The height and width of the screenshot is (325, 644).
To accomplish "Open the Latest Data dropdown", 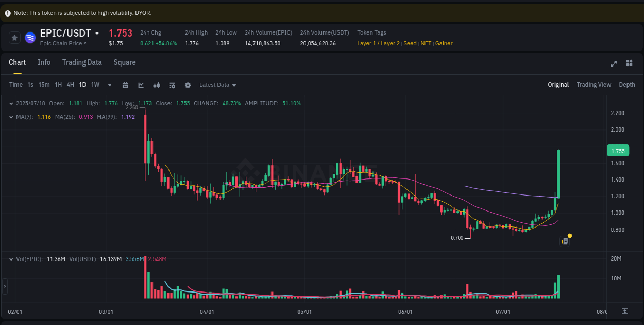I will (x=217, y=85).
